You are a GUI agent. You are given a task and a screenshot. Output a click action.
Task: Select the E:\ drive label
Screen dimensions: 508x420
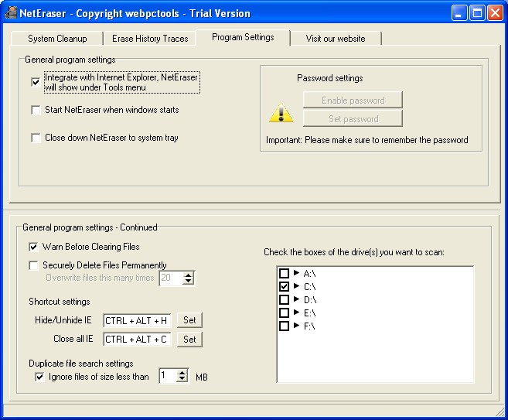point(310,313)
